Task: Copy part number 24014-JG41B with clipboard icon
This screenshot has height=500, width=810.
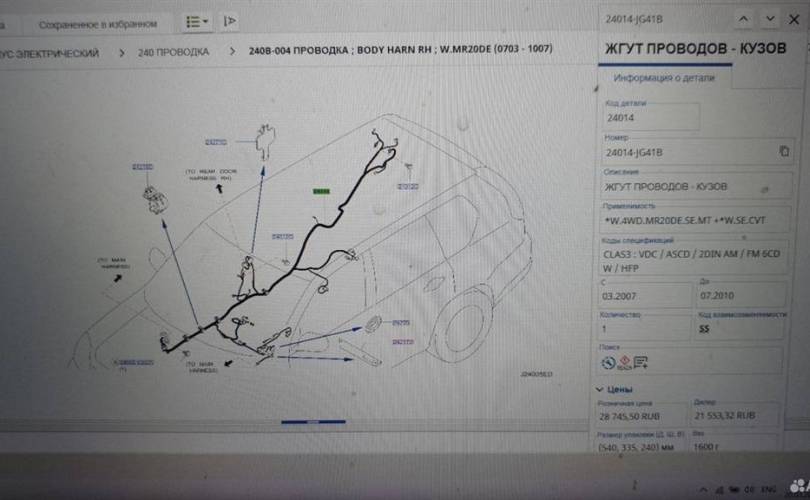Action: [x=784, y=151]
